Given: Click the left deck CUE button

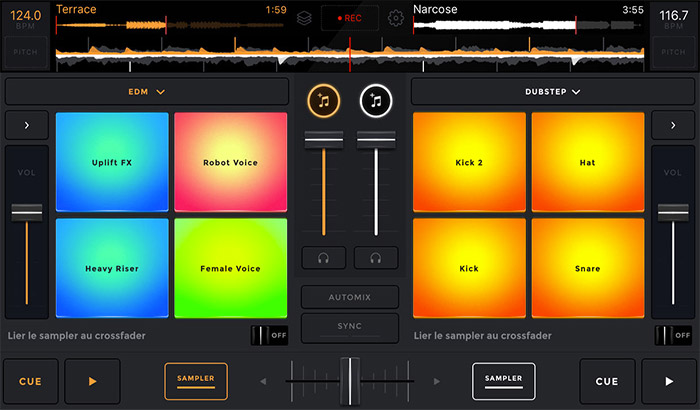Looking at the screenshot, I should [x=30, y=381].
